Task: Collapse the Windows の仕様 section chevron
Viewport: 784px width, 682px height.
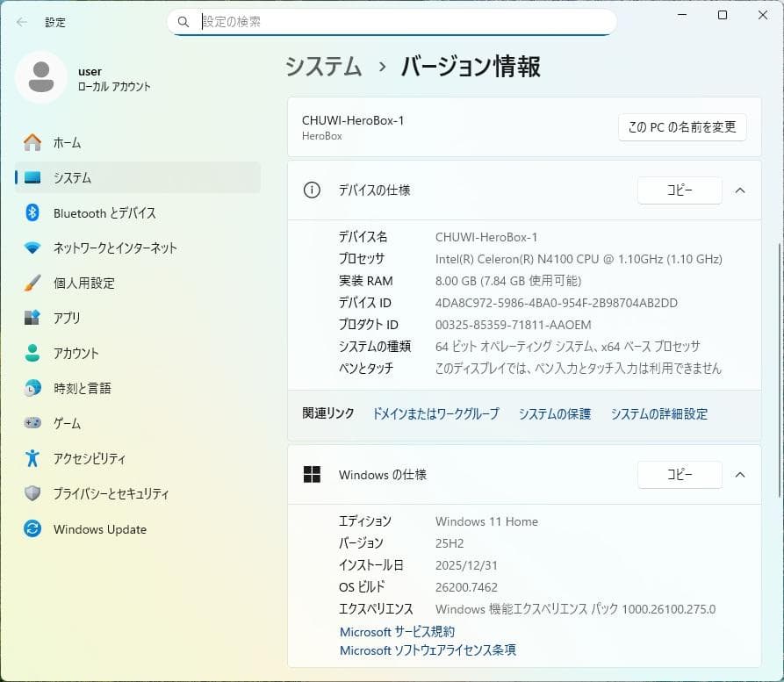Action: click(740, 475)
